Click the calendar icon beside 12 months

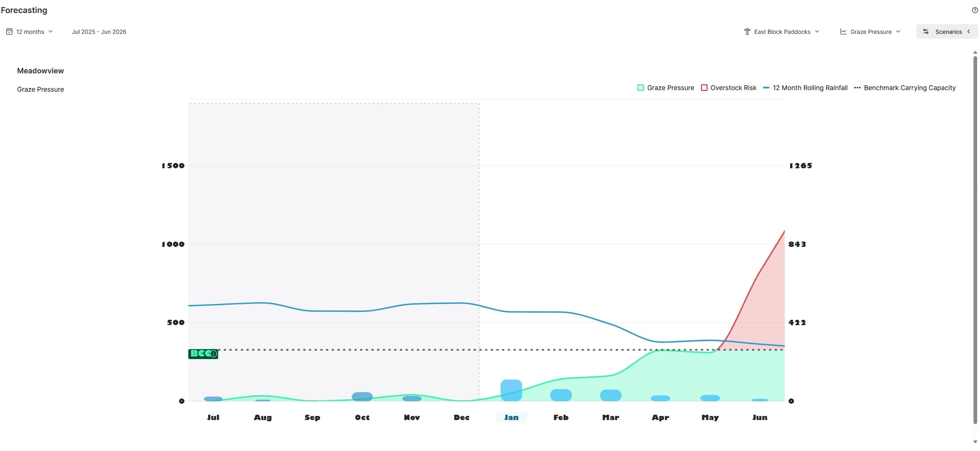tap(9, 31)
